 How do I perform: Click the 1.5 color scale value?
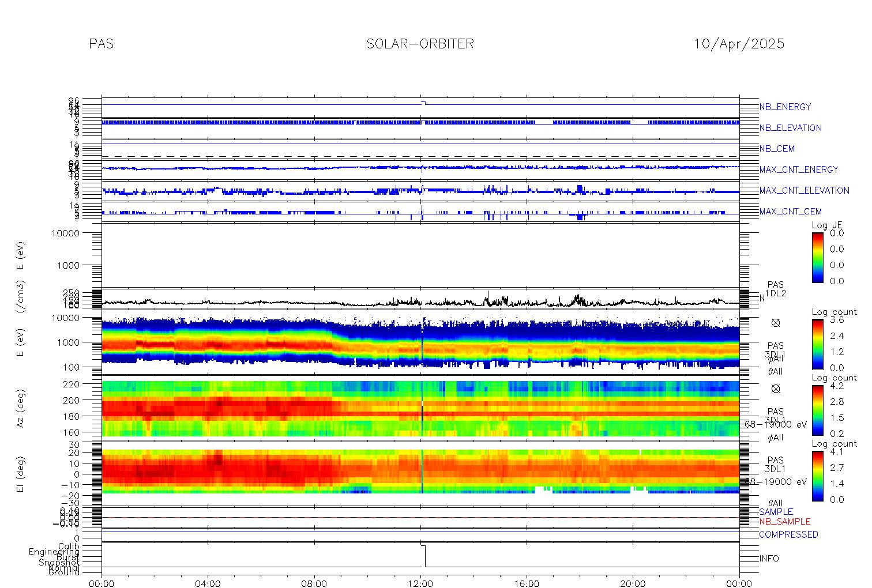[x=837, y=417]
